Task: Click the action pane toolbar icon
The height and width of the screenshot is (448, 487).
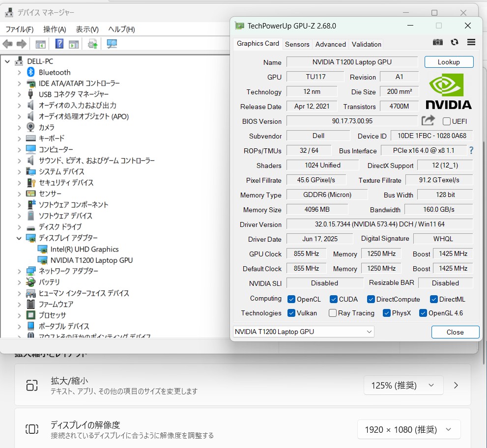Action: tap(74, 44)
